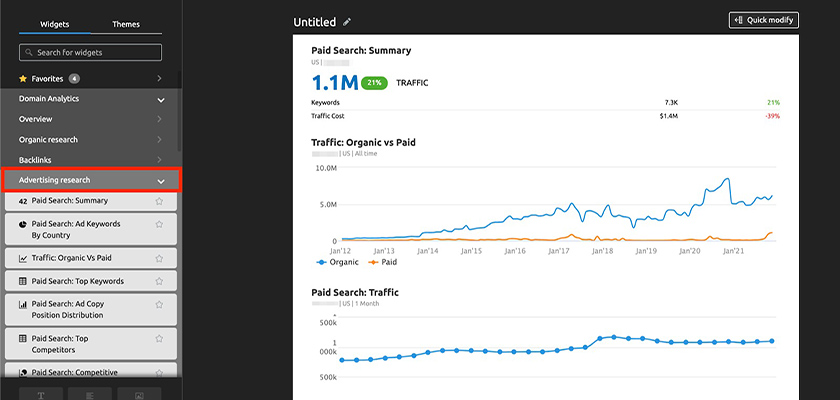Viewport: 840px width, 400px height.
Task: Click the pencil icon to rename Untitled
Action: (347, 21)
